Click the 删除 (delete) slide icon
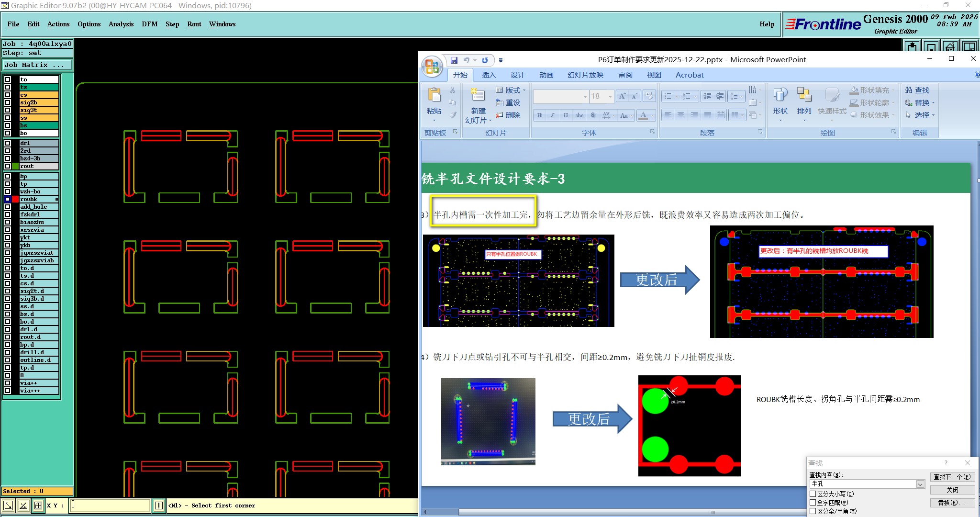The width and height of the screenshot is (980, 517). [500, 115]
